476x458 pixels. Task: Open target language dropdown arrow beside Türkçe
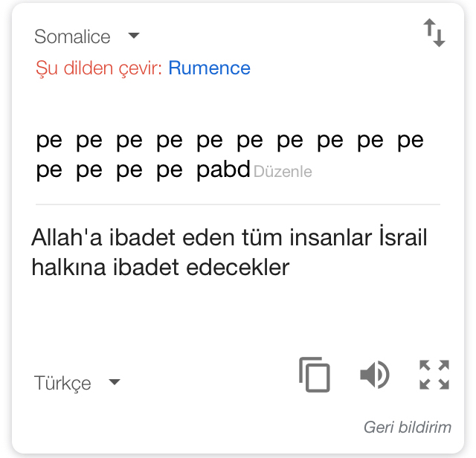pyautogui.click(x=115, y=382)
